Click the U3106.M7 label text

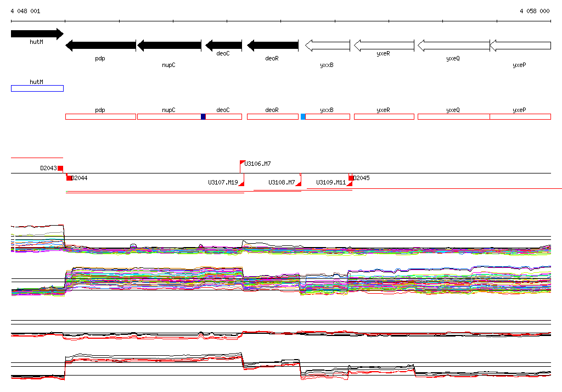(258, 164)
